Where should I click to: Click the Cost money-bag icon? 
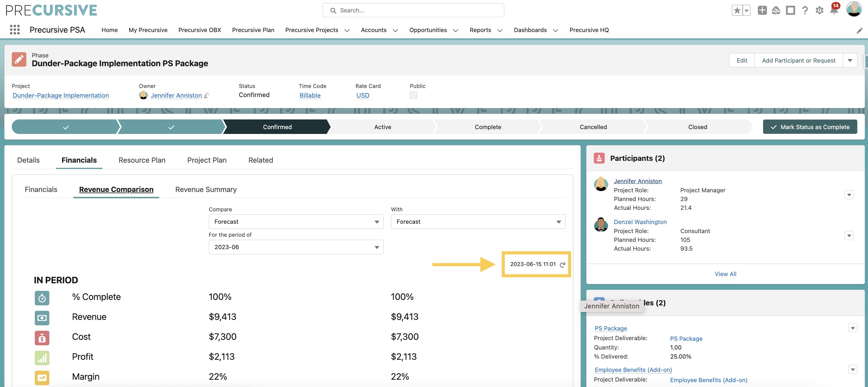pos(42,338)
